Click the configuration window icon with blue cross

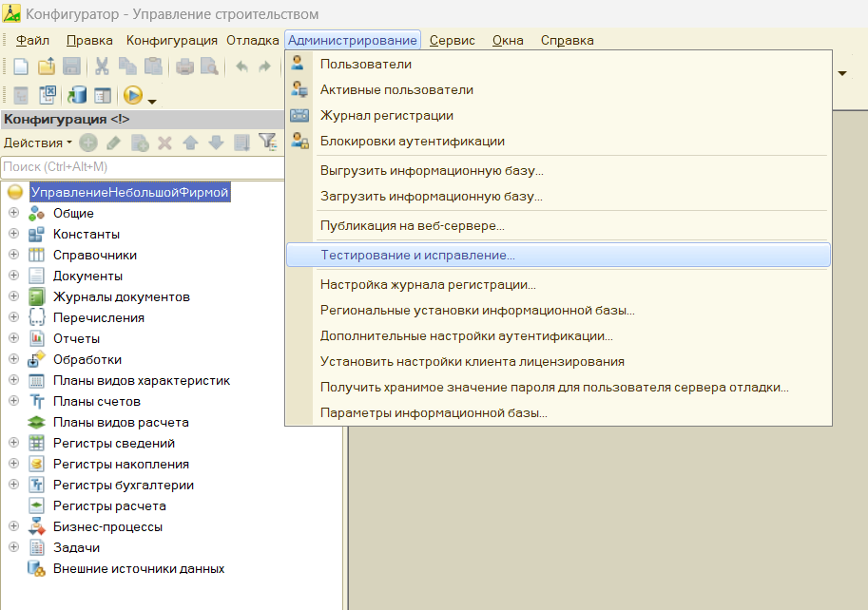click(48, 95)
